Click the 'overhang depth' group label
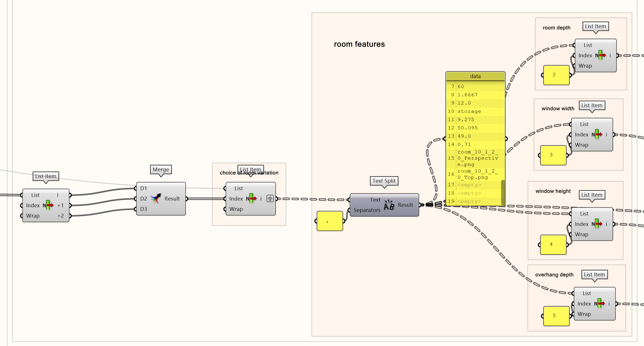The image size is (644, 346). pos(554,275)
